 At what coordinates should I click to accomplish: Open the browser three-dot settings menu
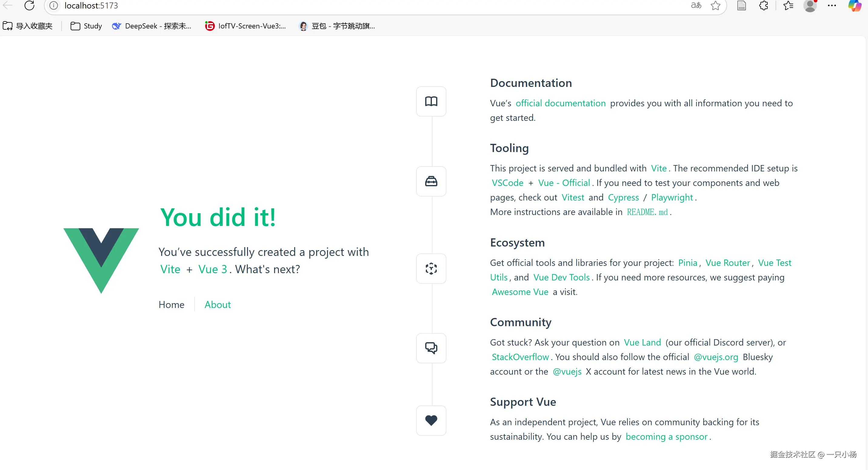pos(832,6)
